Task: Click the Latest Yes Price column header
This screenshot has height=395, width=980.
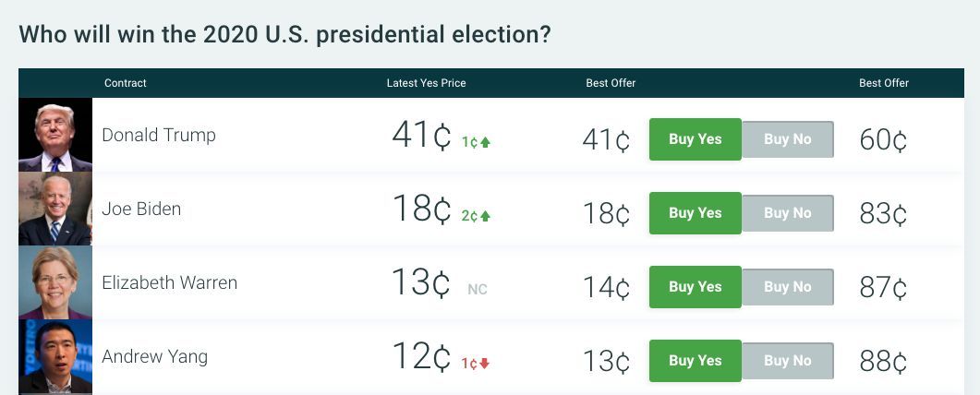Action: pyautogui.click(x=426, y=83)
